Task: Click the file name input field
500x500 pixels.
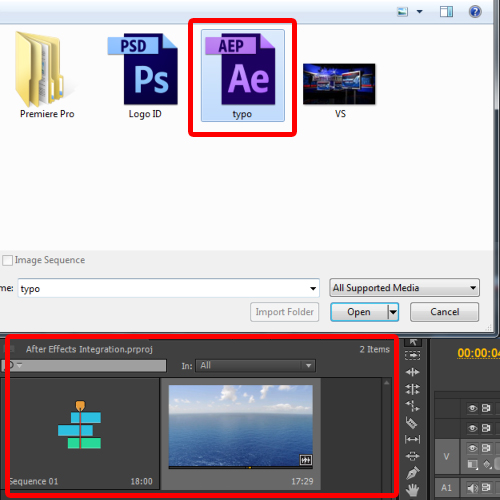Action: 169,288
